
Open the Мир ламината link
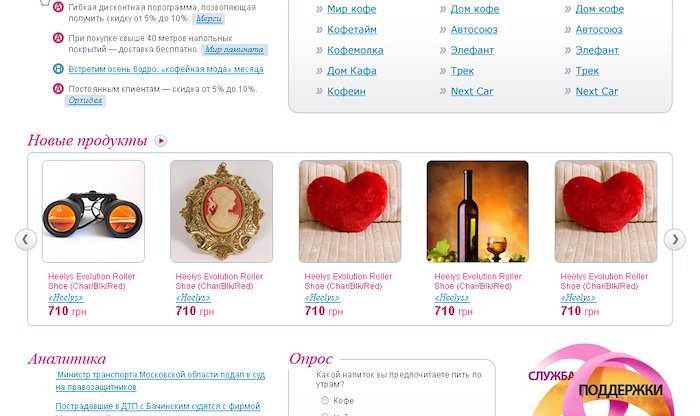[x=234, y=49]
